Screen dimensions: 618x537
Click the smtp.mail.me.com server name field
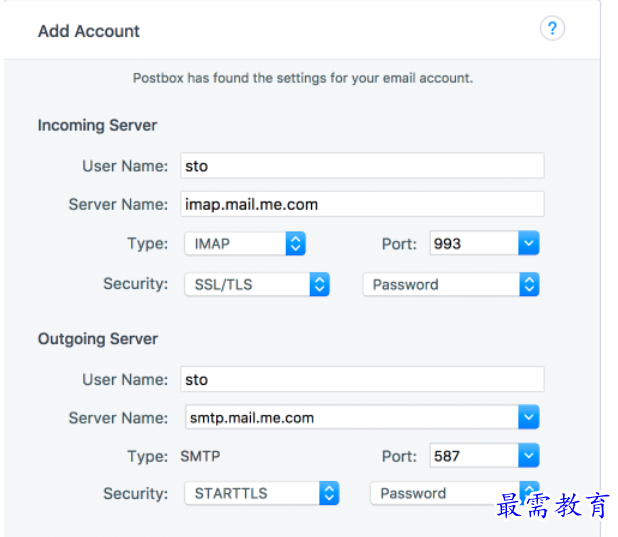pyautogui.click(x=352, y=417)
